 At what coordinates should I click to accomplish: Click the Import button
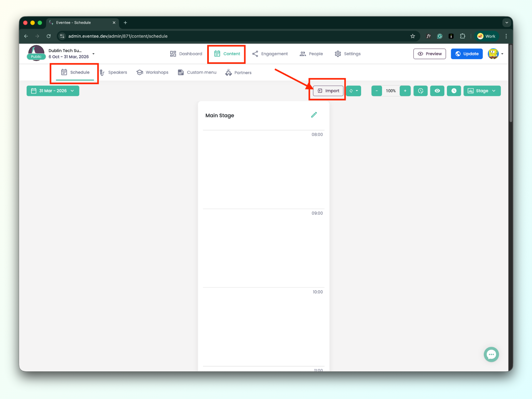[x=328, y=91]
